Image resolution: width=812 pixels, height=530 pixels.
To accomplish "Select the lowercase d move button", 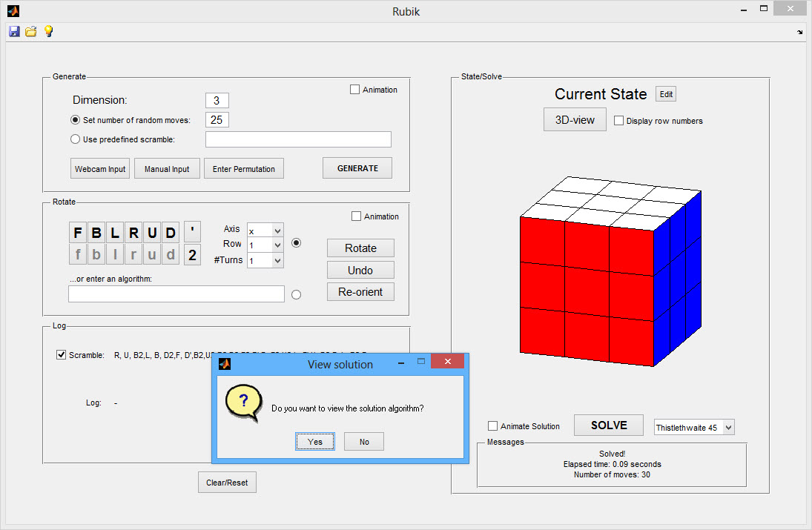I will coord(171,255).
